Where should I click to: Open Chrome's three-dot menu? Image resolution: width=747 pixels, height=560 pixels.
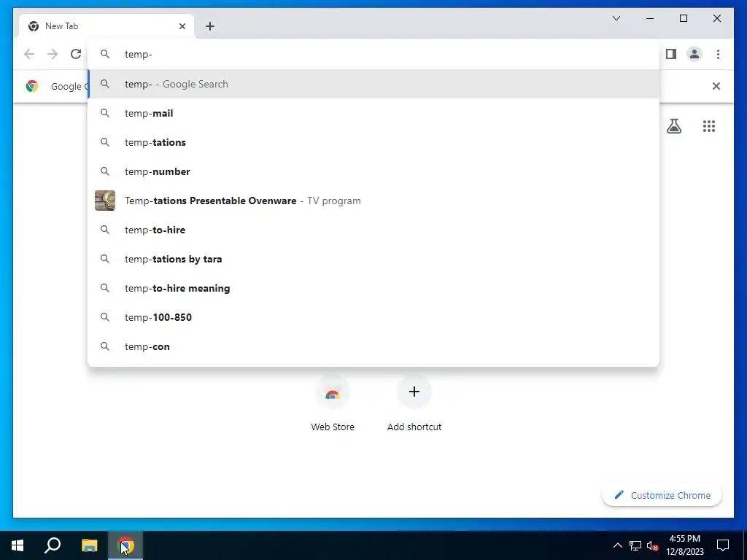click(718, 54)
